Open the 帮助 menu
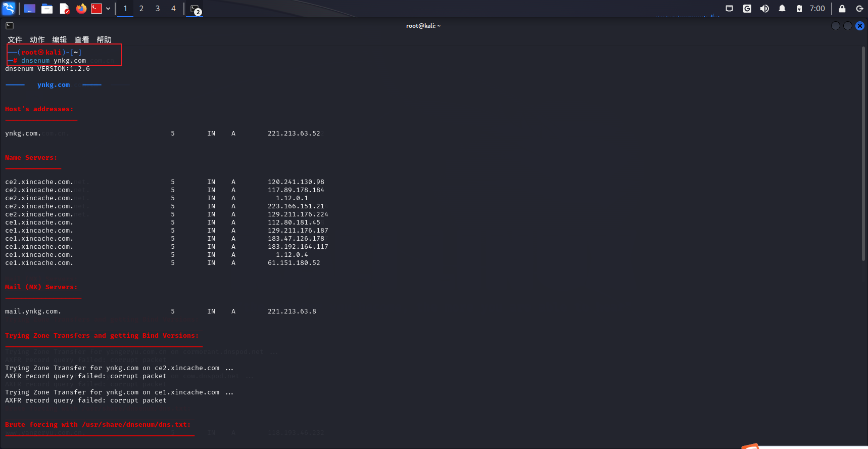The height and width of the screenshot is (449, 868). pos(104,39)
